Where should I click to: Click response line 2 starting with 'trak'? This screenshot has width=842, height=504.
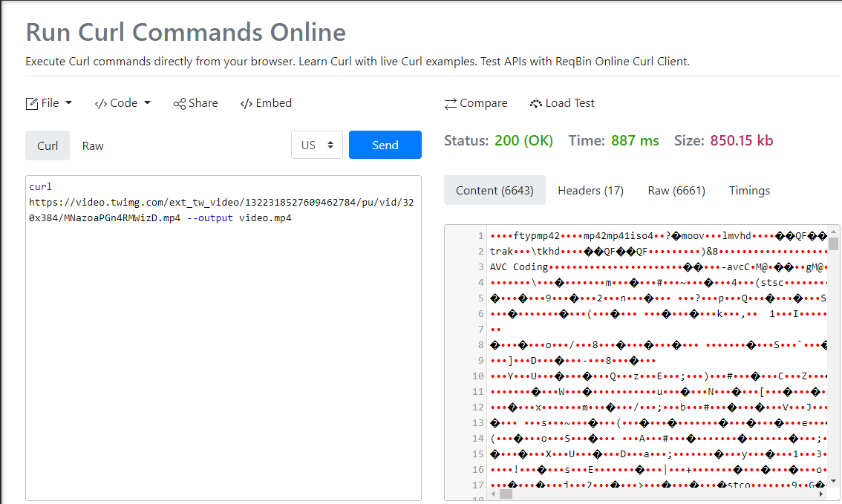point(659,251)
